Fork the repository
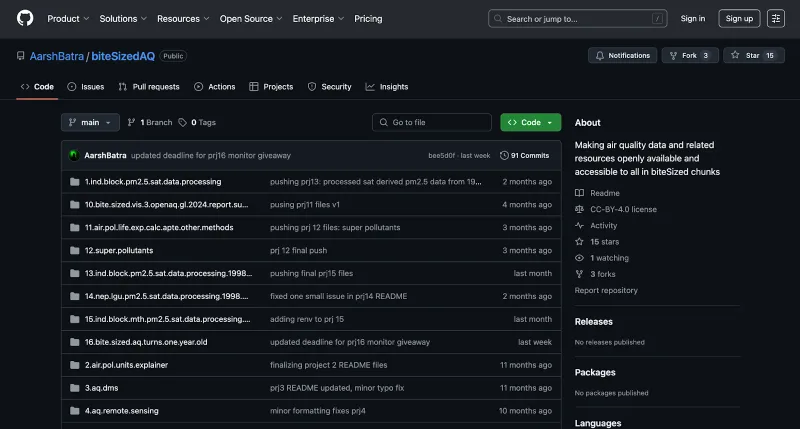This screenshot has width=800, height=429. coord(690,55)
